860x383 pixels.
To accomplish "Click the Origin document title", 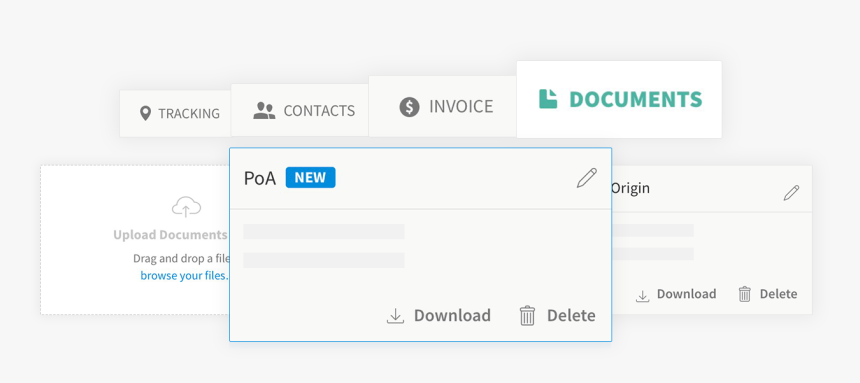I will coord(630,188).
